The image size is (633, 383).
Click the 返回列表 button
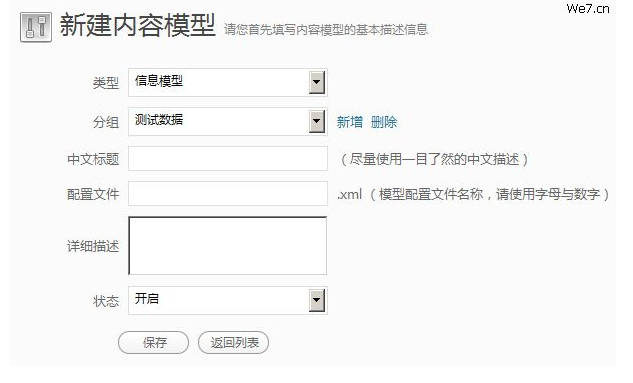233,343
